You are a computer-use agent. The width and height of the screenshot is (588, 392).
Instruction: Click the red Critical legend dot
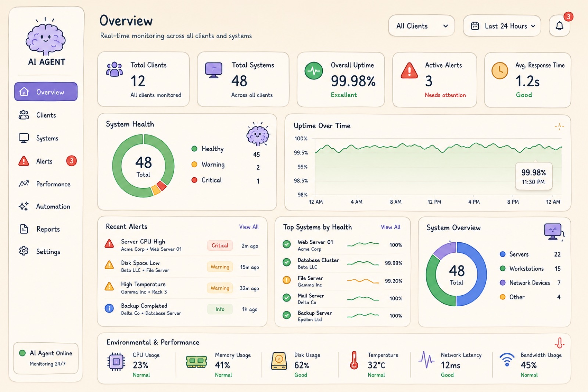(x=194, y=180)
